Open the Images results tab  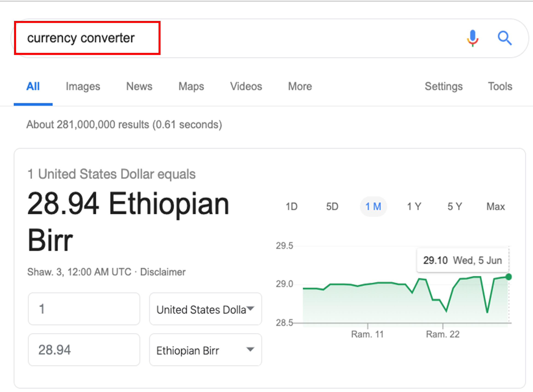pyautogui.click(x=83, y=86)
